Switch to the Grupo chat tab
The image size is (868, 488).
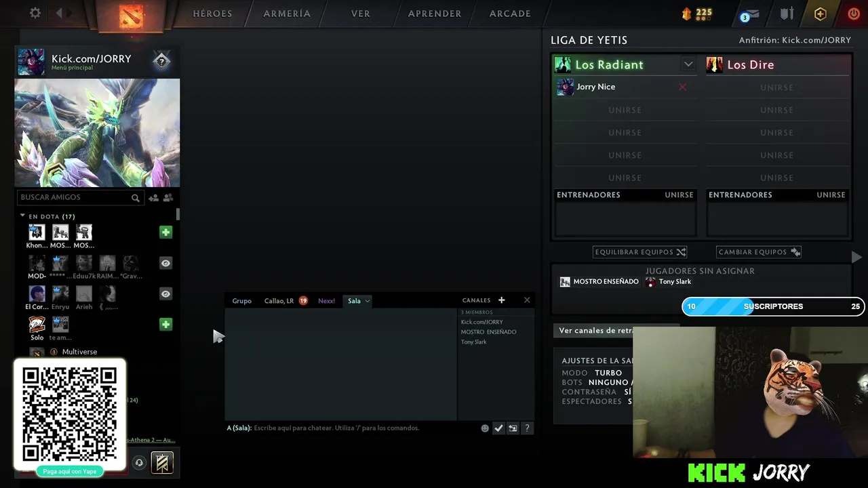pyautogui.click(x=242, y=301)
